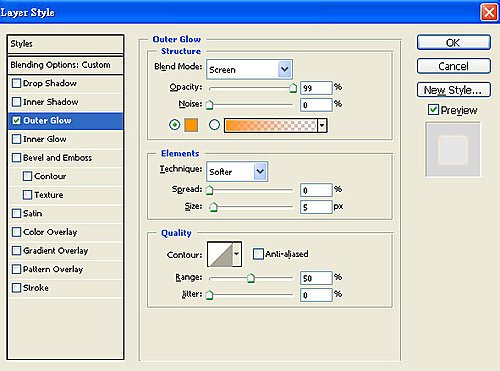Image resolution: width=500 pixels, height=371 pixels.
Task: Click the style preview thumbnail
Action: tap(453, 149)
